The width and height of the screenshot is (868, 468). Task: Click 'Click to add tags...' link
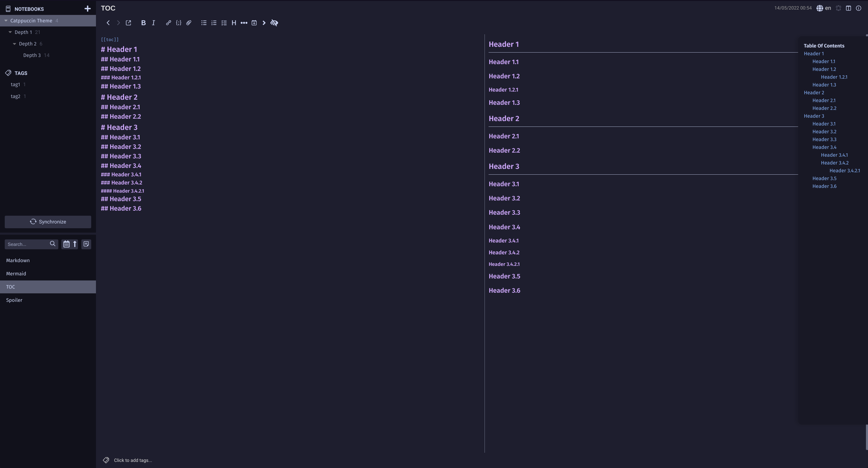click(133, 460)
